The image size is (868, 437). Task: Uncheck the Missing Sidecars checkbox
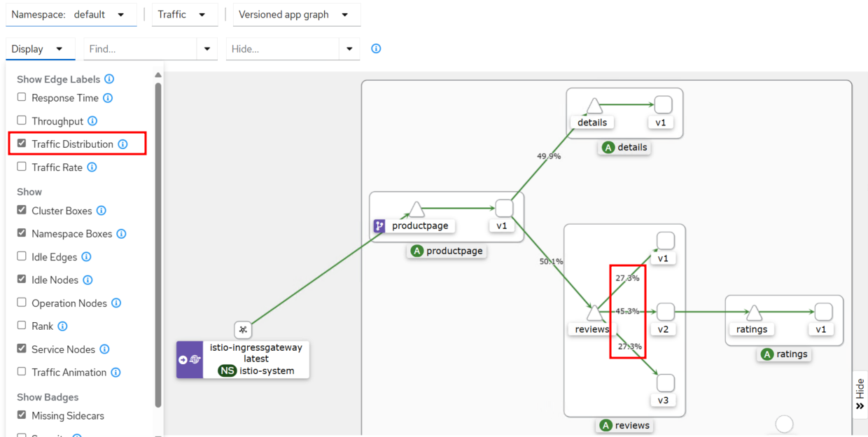22,415
